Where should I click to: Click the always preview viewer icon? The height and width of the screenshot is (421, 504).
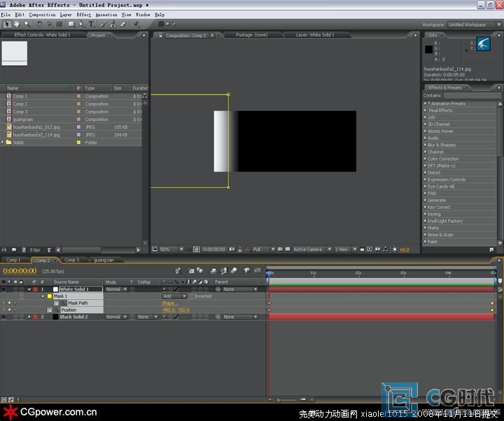click(155, 249)
